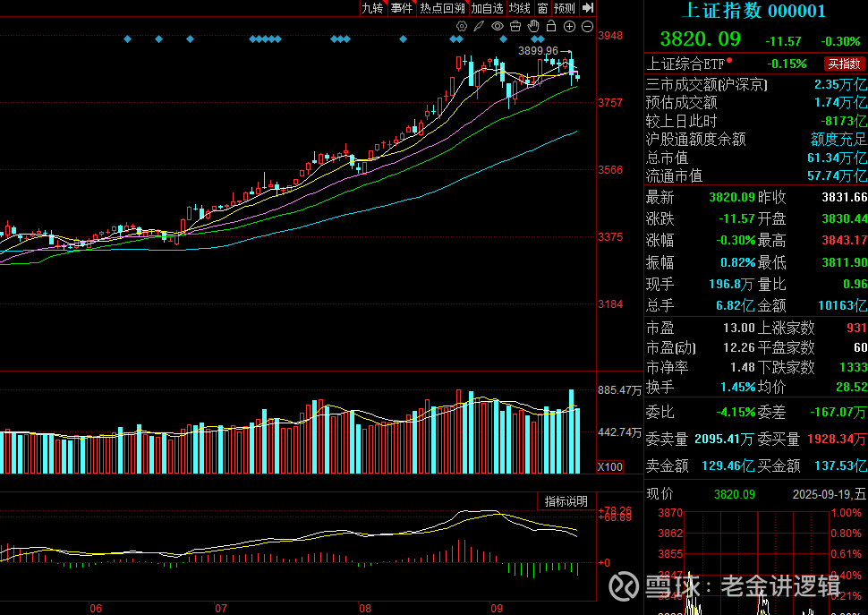Click the 预估成交额 value 1.74万亿
The image size is (868, 615).
click(840, 102)
